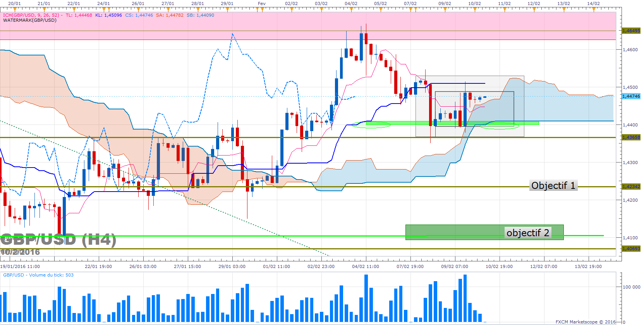Image resolution: width=644 pixels, height=325 pixels.
Task: Click the 20/01 date on the top axis
Action: point(14,3)
